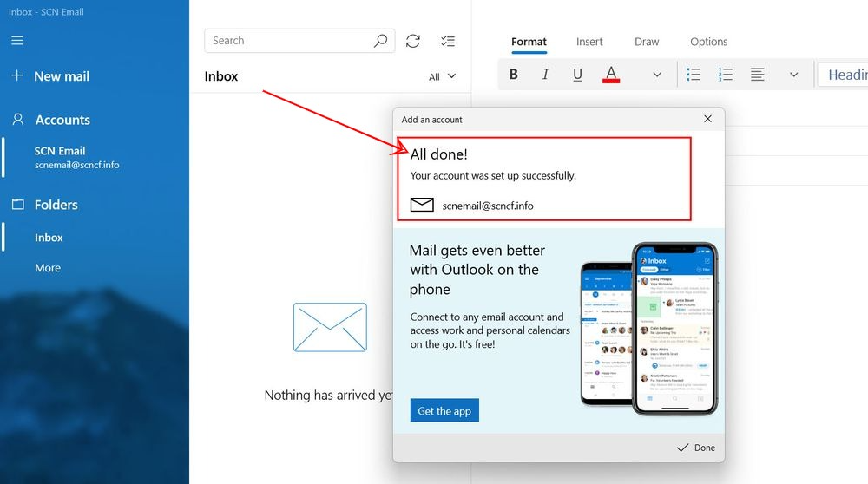Click the magnifier search icon

pyautogui.click(x=380, y=41)
